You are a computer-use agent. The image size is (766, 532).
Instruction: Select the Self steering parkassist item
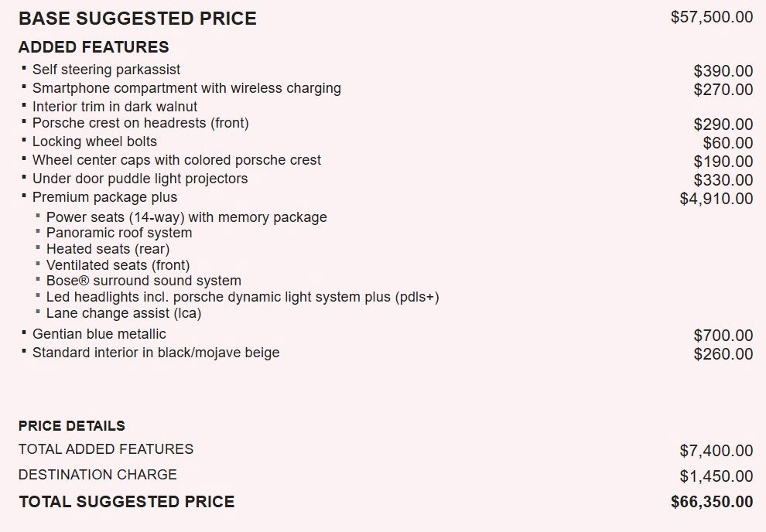[x=106, y=70]
